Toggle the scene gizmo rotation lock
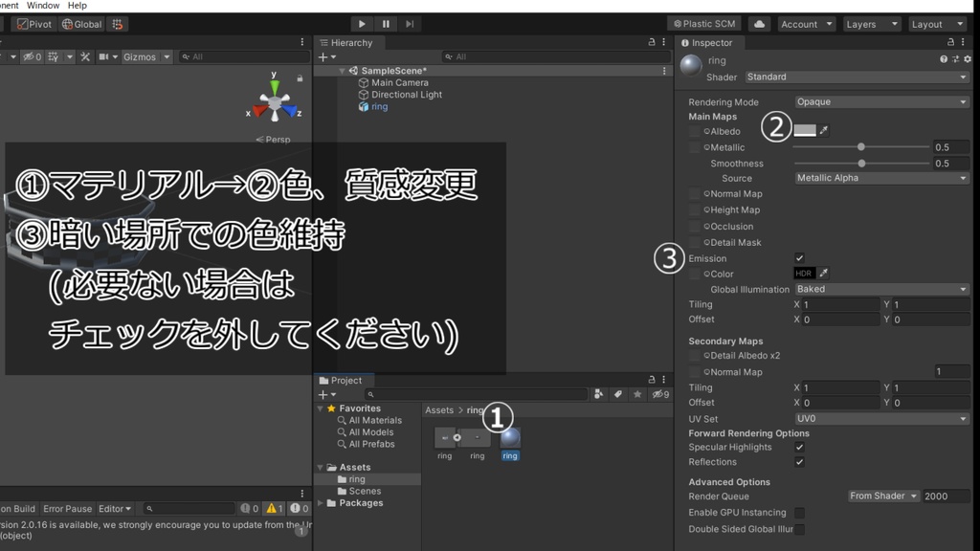Viewport: 980px width, 551px height. point(300,78)
